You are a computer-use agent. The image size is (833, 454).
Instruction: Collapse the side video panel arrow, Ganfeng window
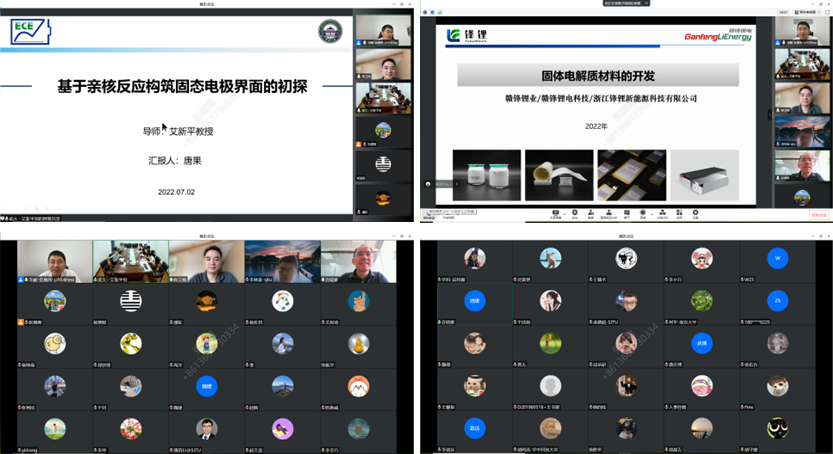[x=769, y=114]
